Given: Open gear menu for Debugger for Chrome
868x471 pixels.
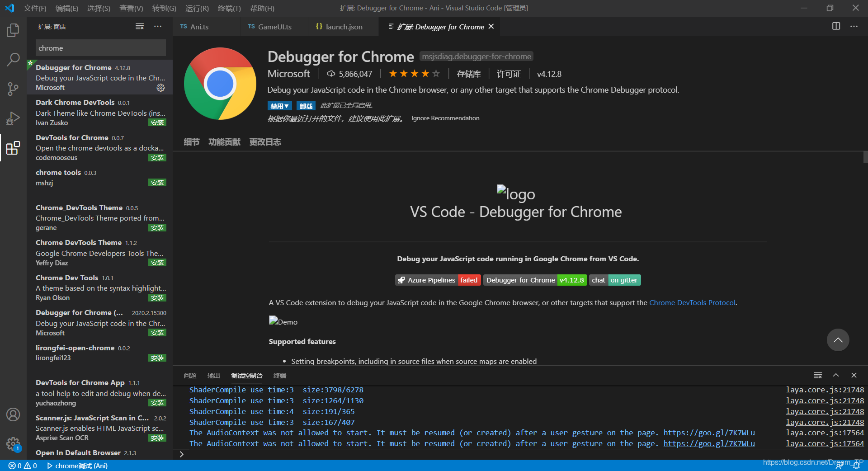Looking at the screenshot, I should (160, 88).
